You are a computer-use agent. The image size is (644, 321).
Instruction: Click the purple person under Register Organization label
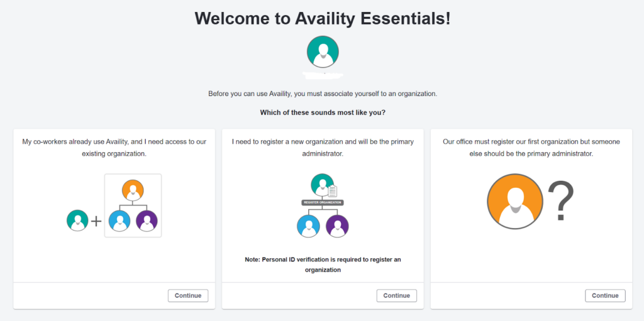click(x=337, y=226)
